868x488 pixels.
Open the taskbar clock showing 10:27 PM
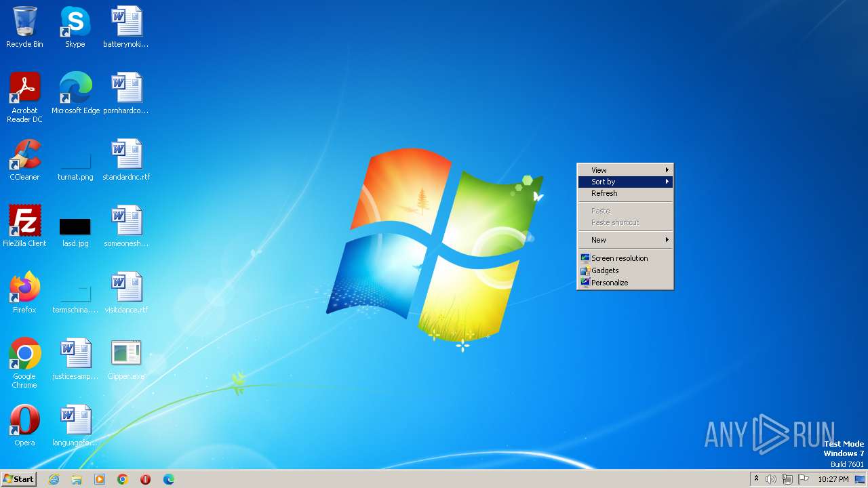tap(833, 479)
